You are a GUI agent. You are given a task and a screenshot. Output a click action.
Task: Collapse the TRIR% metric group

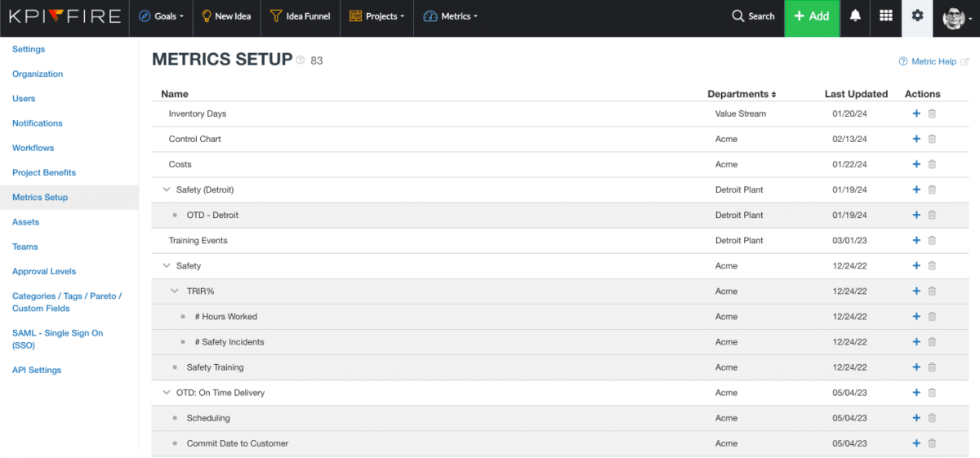(x=175, y=291)
